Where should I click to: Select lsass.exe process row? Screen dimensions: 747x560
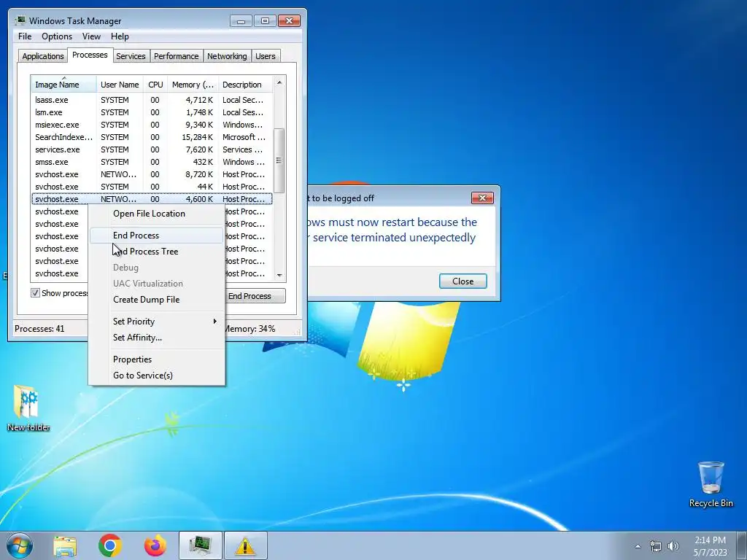pos(152,100)
